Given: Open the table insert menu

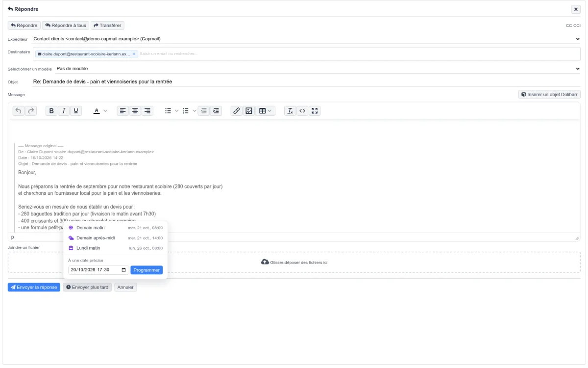Looking at the screenshot, I should [x=266, y=111].
